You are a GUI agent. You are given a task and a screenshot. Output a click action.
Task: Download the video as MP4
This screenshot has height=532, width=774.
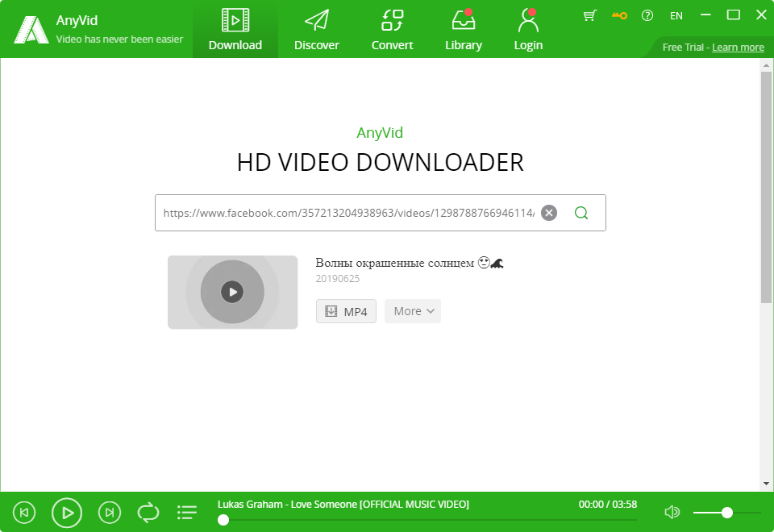[x=346, y=311]
